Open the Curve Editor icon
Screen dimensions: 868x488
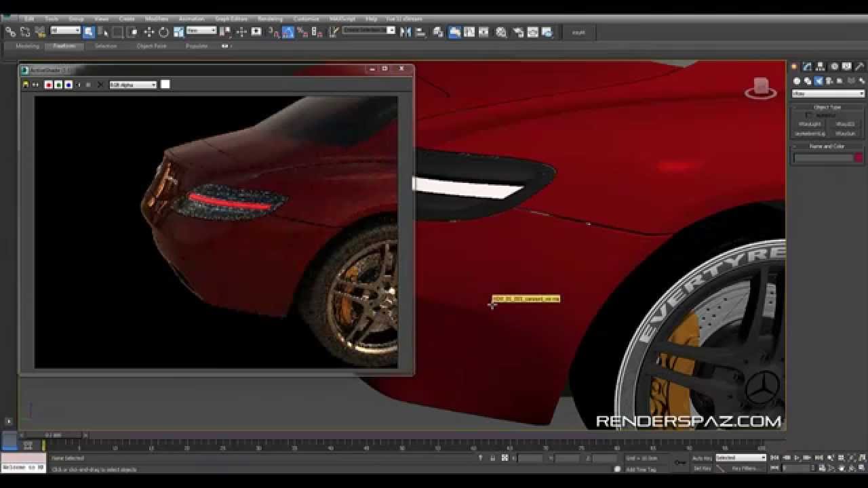click(x=469, y=31)
